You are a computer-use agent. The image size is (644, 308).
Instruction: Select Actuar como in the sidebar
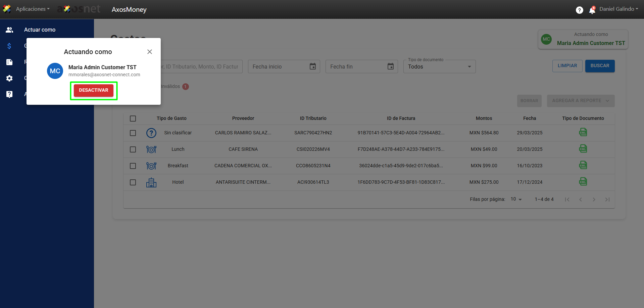coord(40,30)
